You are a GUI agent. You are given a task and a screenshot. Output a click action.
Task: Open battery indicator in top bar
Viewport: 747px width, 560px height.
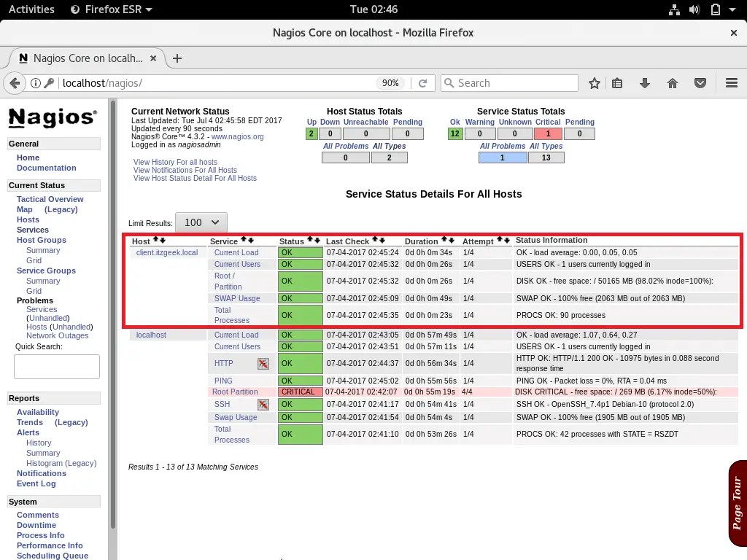click(715, 9)
